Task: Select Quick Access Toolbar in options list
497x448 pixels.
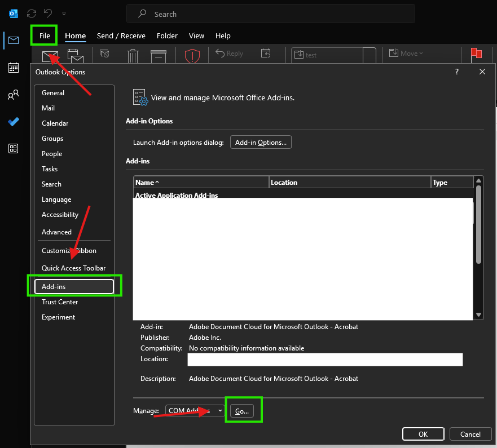Action: (74, 268)
